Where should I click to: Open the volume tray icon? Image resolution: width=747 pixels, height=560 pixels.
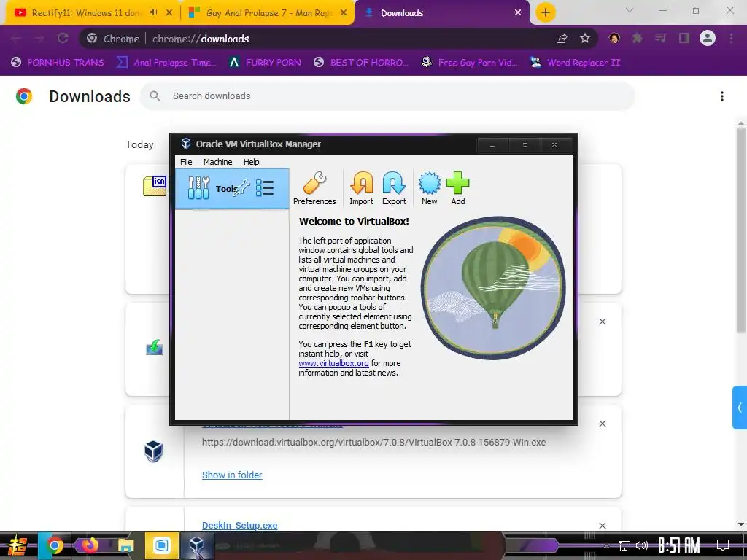point(642,545)
